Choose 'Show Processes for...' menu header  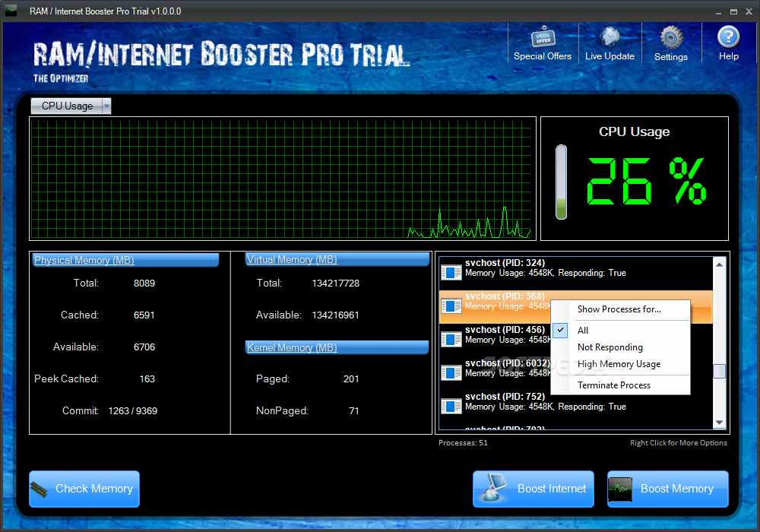[619, 309]
